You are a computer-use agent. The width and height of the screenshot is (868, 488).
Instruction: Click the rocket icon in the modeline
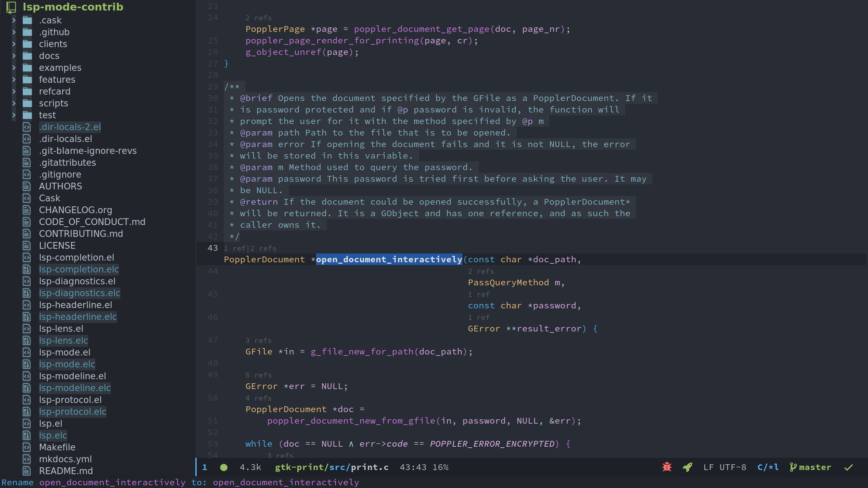pyautogui.click(x=687, y=467)
